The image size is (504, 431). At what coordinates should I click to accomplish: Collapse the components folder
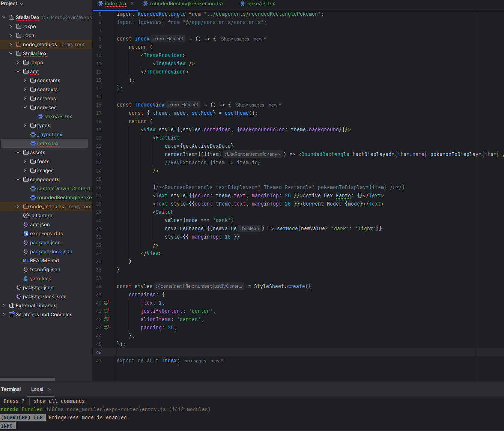coord(18,179)
